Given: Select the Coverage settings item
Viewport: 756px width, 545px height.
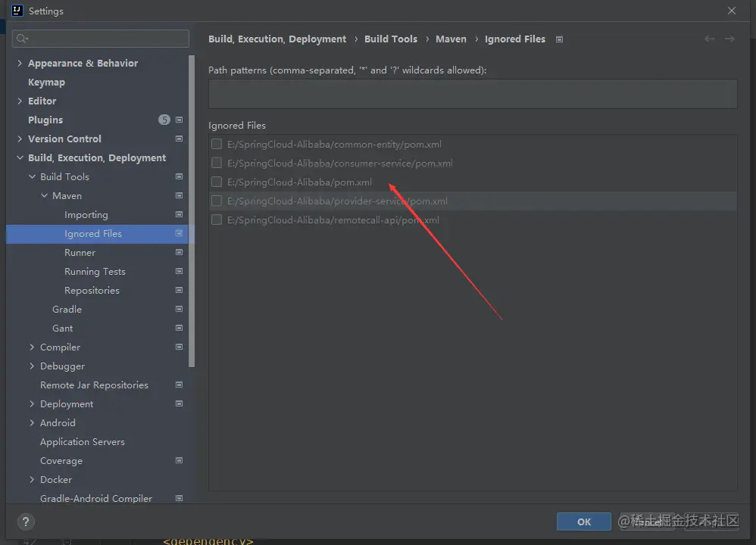Looking at the screenshot, I should 61,461.
